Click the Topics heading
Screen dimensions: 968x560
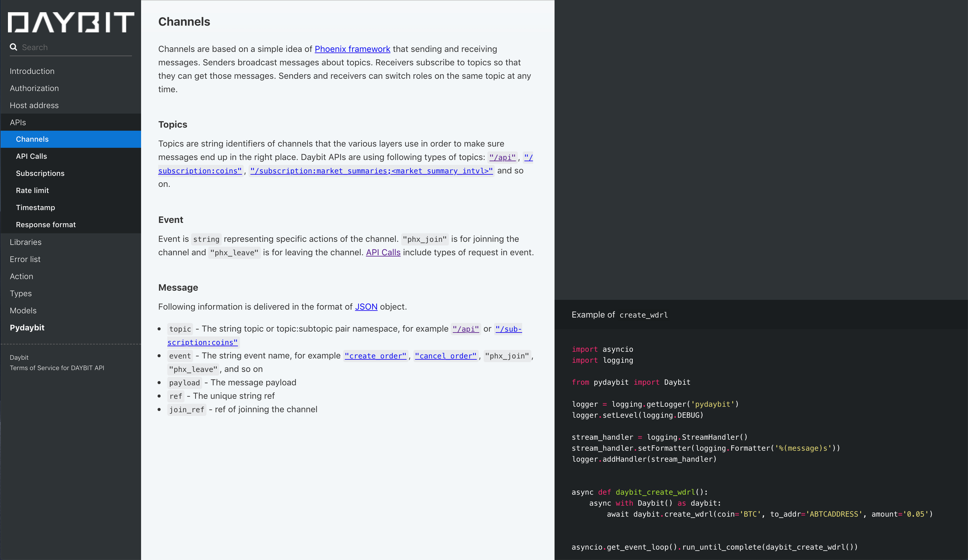click(x=173, y=125)
